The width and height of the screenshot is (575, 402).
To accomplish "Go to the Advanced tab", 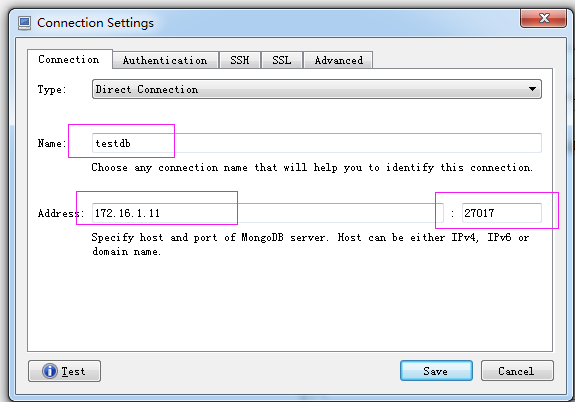I will click(338, 60).
